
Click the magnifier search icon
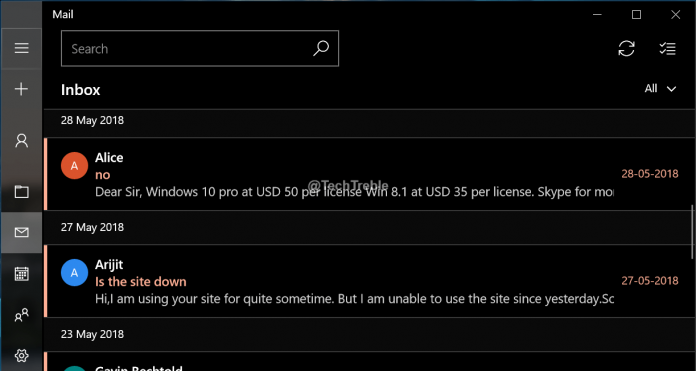[320, 48]
